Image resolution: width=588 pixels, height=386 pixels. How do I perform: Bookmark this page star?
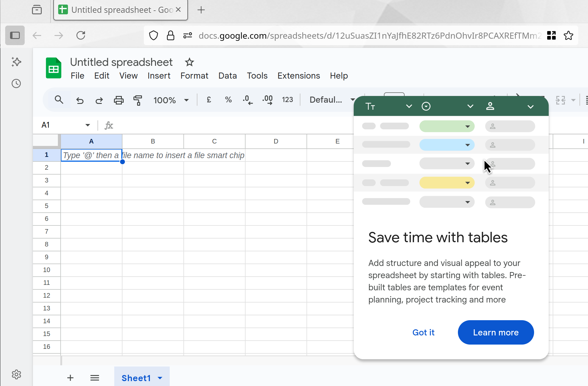click(x=569, y=36)
